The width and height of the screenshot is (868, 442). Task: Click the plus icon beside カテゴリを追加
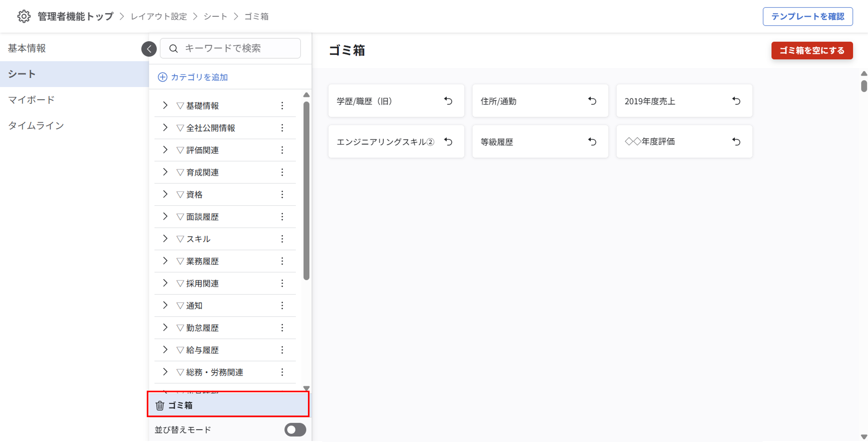(162, 77)
